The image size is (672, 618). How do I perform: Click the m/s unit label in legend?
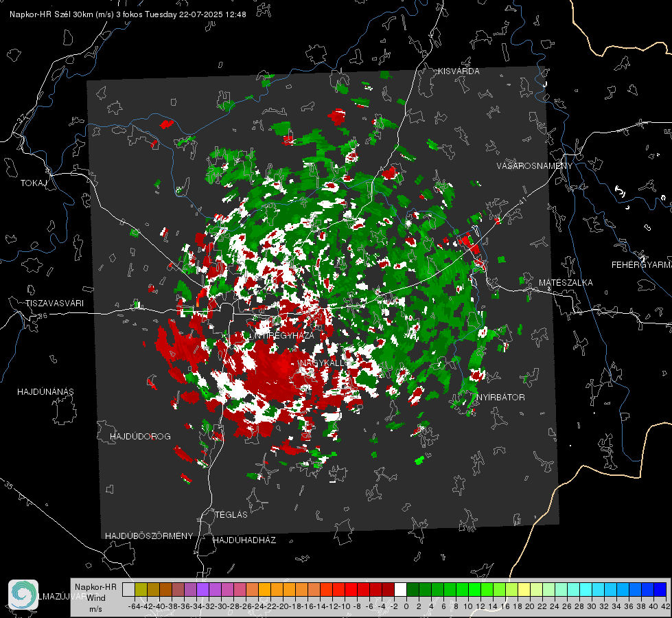(x=95, y=609)
